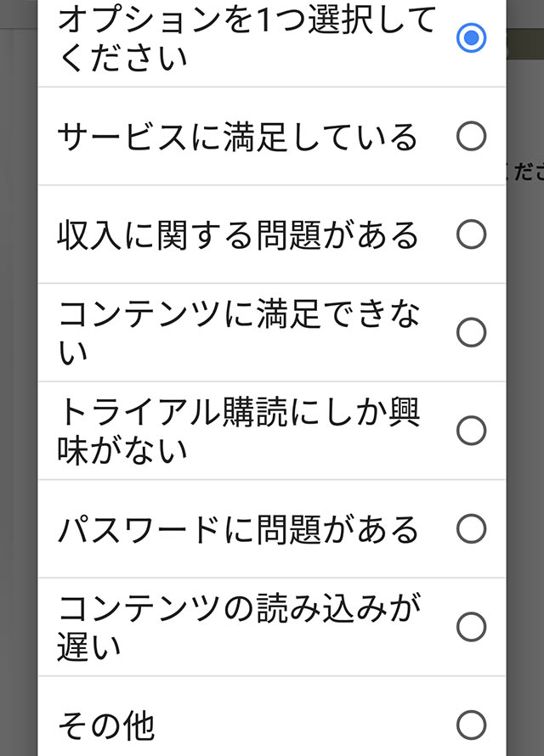544x756 pixels.
Task: Tap the 'パスワードに問題がある' option label
Action: (238, 530)
